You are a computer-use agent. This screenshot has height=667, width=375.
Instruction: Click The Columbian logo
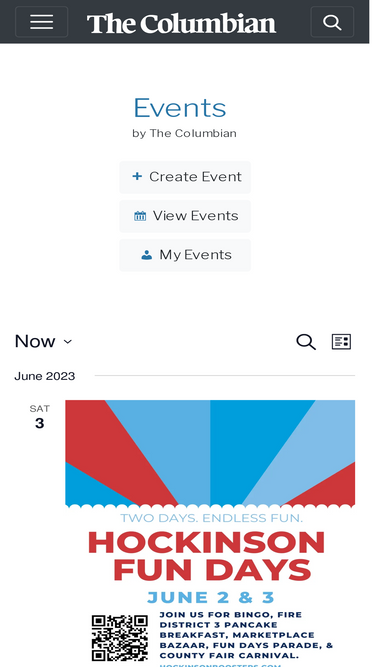point(182,23)
